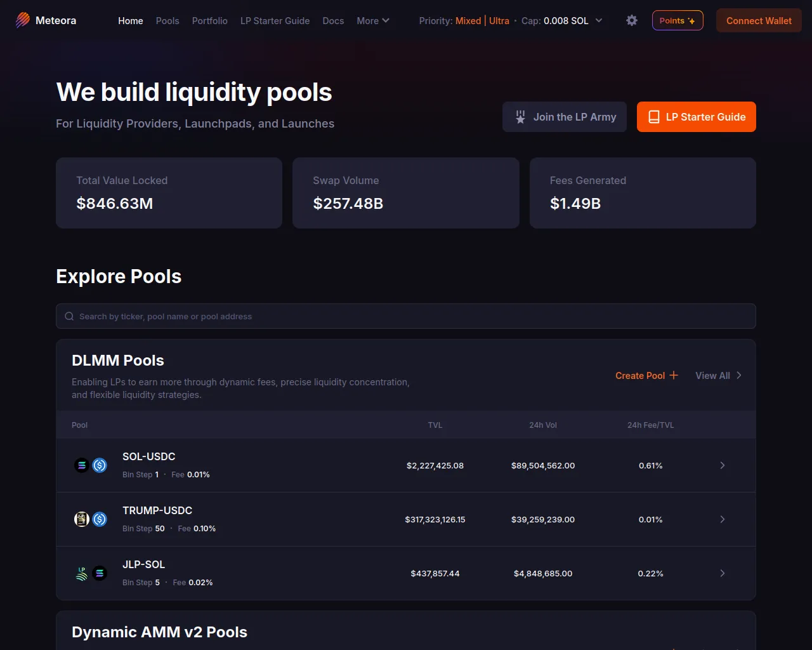The width and height of the screenshot is (812, 650).
Task: Expand the More menu dropdown
Action: [373, 20]
